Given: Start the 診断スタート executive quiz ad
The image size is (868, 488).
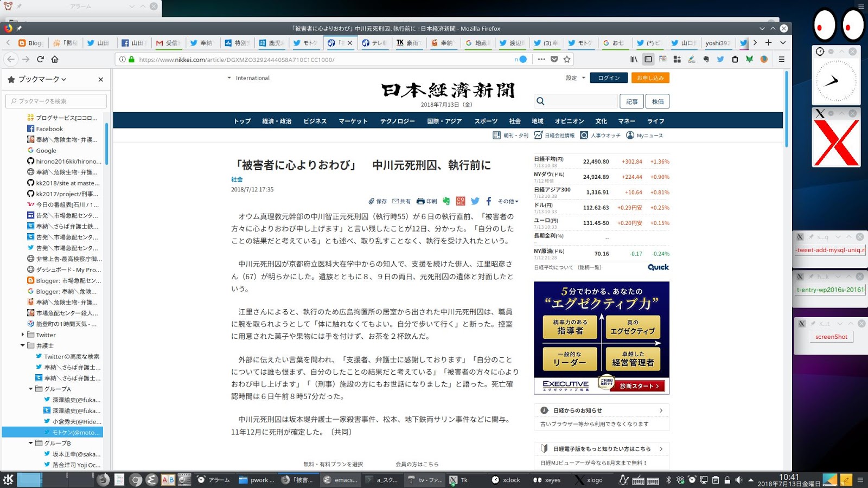Looking at the screenshot, I should click(639, 386).
